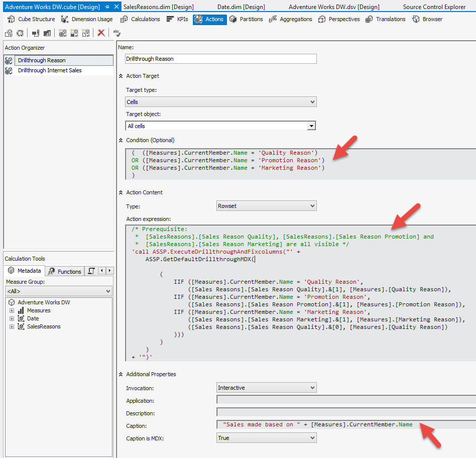Click the Form View toolbar icon
The width and height of the screenshot is (476, 458).
pos(36,33)
